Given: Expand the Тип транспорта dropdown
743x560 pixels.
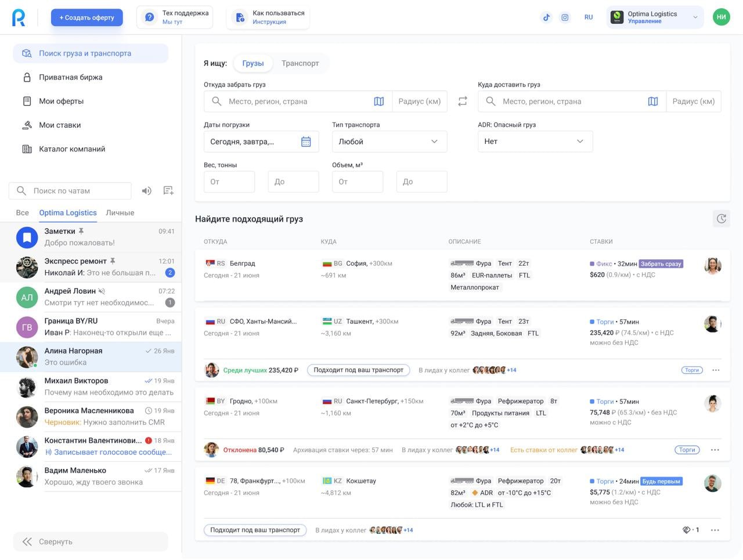Looking at the screenshot, I should point(389,142).
